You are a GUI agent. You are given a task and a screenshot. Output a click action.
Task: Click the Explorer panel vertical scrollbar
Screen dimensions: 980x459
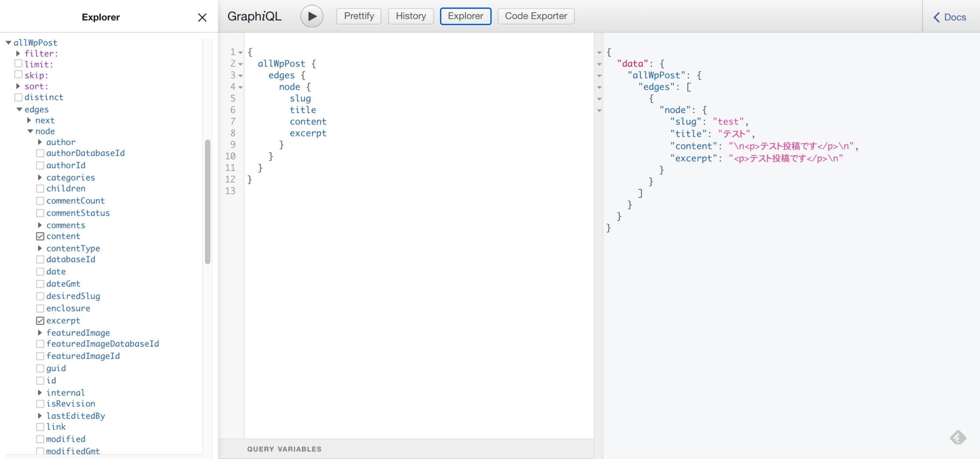[x=208, y=201]
